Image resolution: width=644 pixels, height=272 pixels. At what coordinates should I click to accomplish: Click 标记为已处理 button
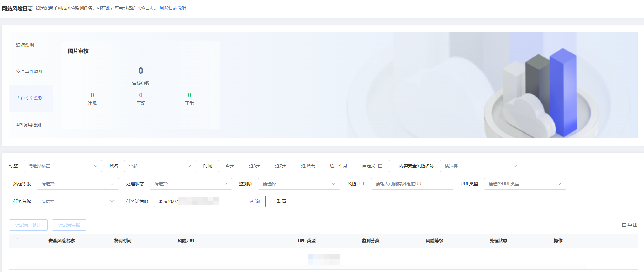click(x=28, y=225)
